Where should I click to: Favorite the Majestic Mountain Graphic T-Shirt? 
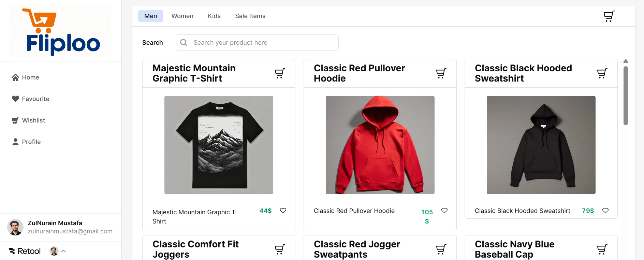tap(283, 211)
